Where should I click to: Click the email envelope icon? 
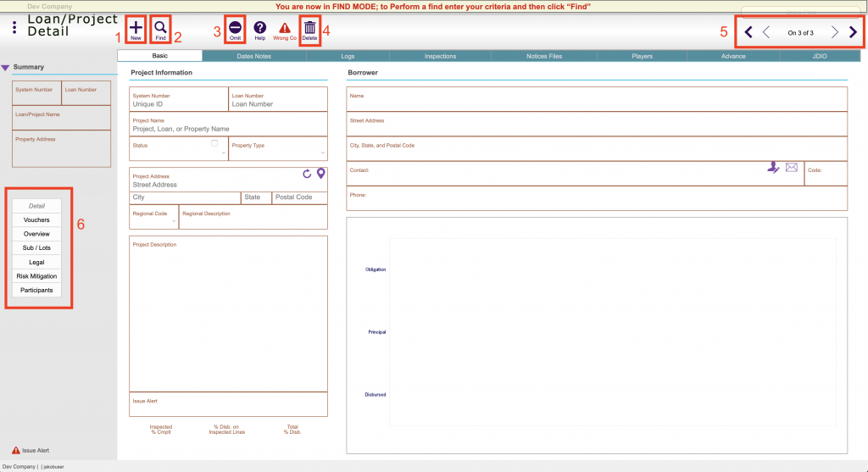pos(792,167)
